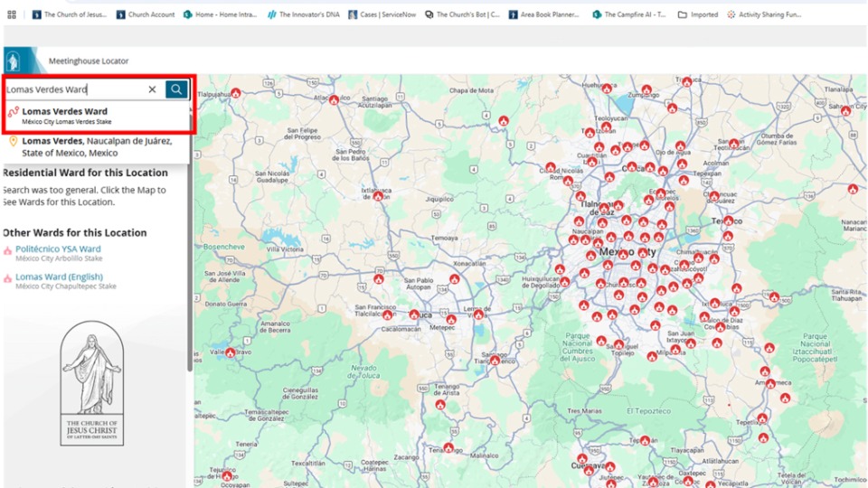This screenshot has height=488, width=868.
Task: Click the meetinghouse marker near Tlalpujahua
Action: coord(235,92)
